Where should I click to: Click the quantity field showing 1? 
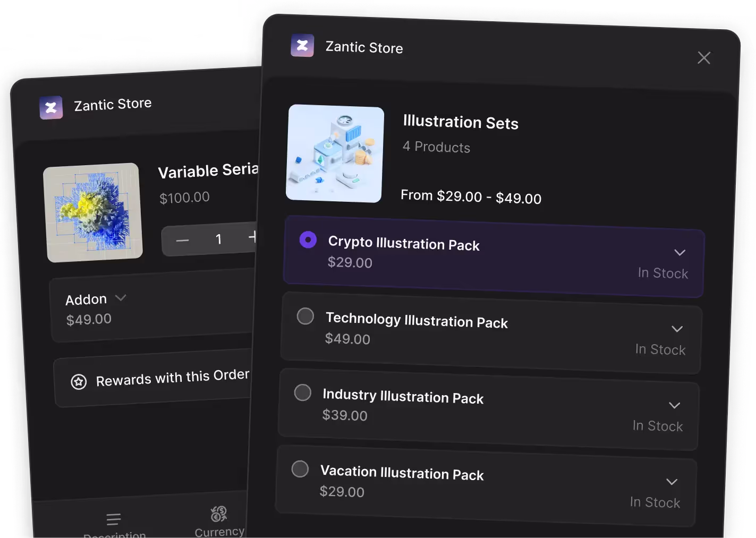pyautogui.click(x=218, y=239)
